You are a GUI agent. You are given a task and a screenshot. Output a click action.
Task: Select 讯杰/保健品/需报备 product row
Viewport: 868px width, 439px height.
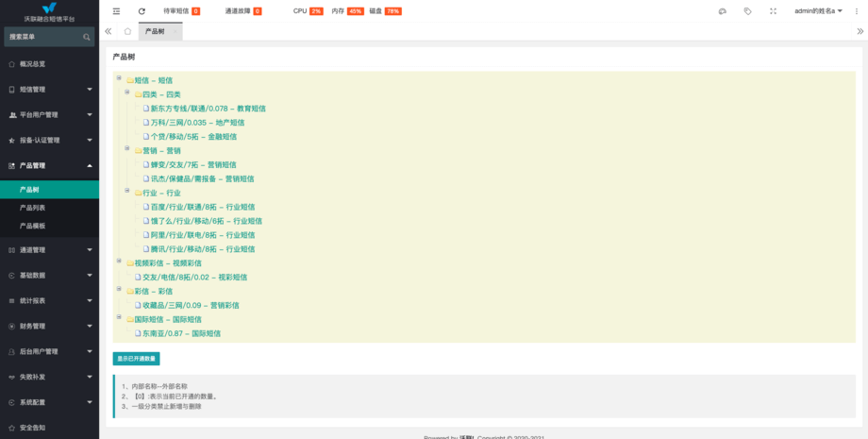click(x=199, y=178)
